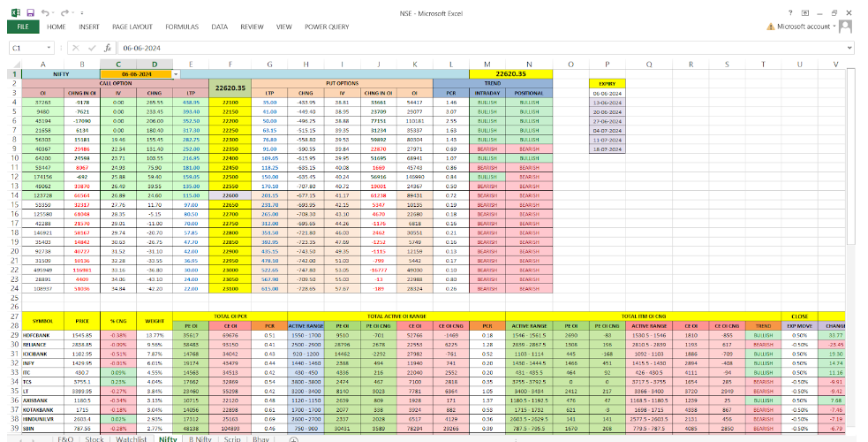The height and width of the screenshot is (442, 868).
Task: Click the Cancel entry X icon in formula bar
Action: point(77,48)
